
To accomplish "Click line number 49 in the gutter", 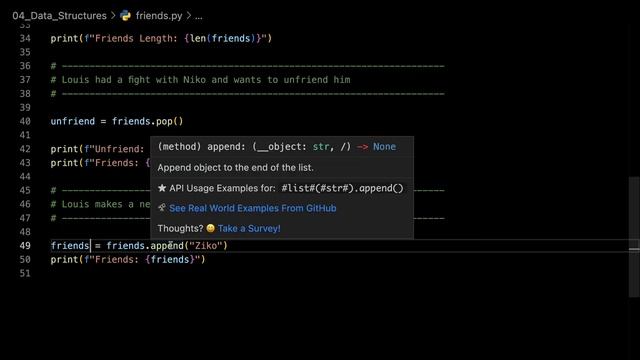I will point(25,246).
